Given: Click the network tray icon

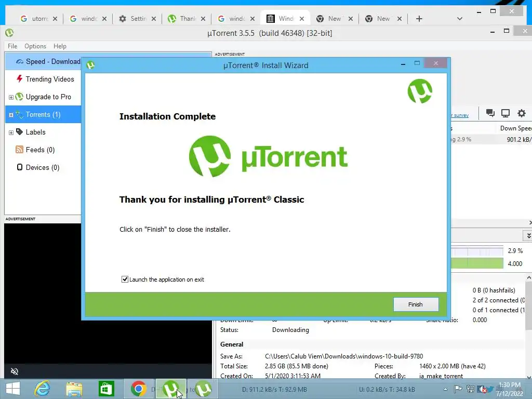Looking at the screenshot, I should click(x=471, y=389).
